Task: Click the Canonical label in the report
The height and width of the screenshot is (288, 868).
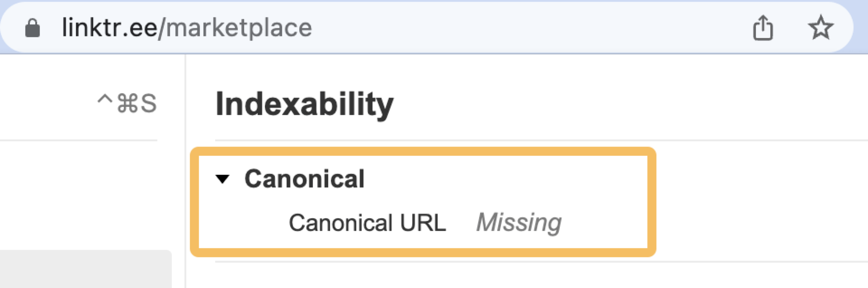Action: click(x=304, y=178)
